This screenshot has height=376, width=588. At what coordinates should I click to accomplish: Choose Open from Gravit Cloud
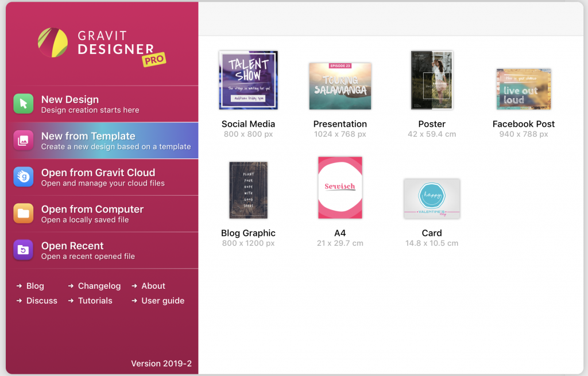pos(102,177)
